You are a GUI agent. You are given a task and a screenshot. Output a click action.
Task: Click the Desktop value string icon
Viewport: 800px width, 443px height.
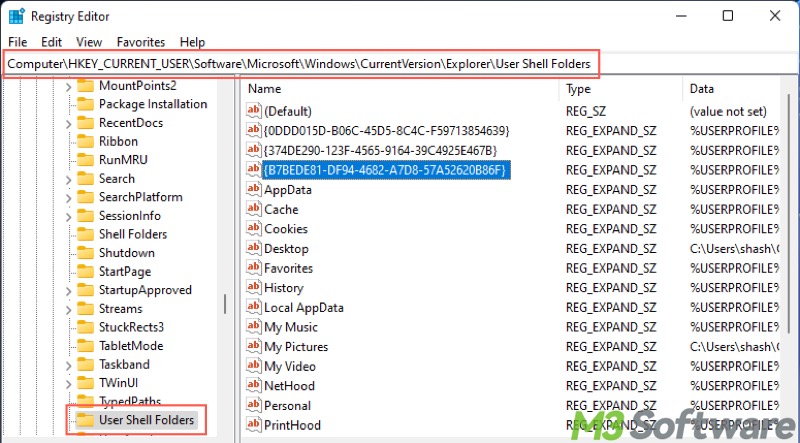pos(254,248)
